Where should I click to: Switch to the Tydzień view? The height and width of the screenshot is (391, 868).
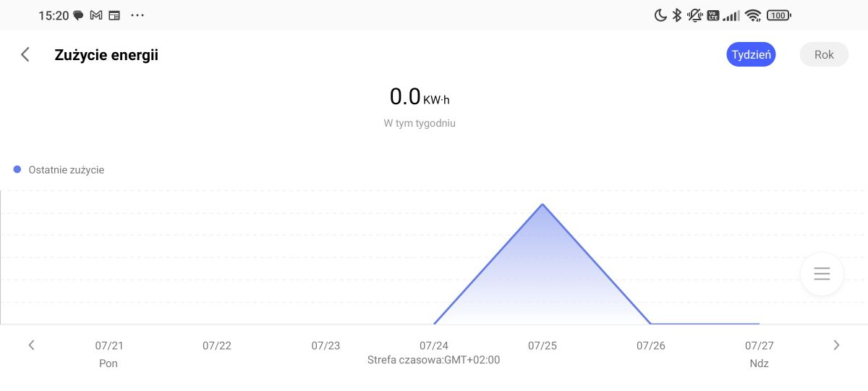751,55
